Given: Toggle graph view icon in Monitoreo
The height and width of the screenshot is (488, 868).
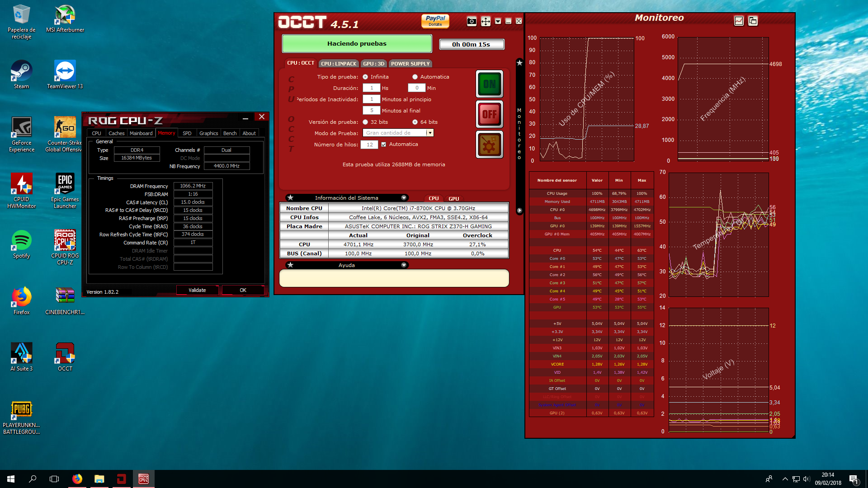Looking at the screenshot, I should pyautogui.click(x=739, y=21).
